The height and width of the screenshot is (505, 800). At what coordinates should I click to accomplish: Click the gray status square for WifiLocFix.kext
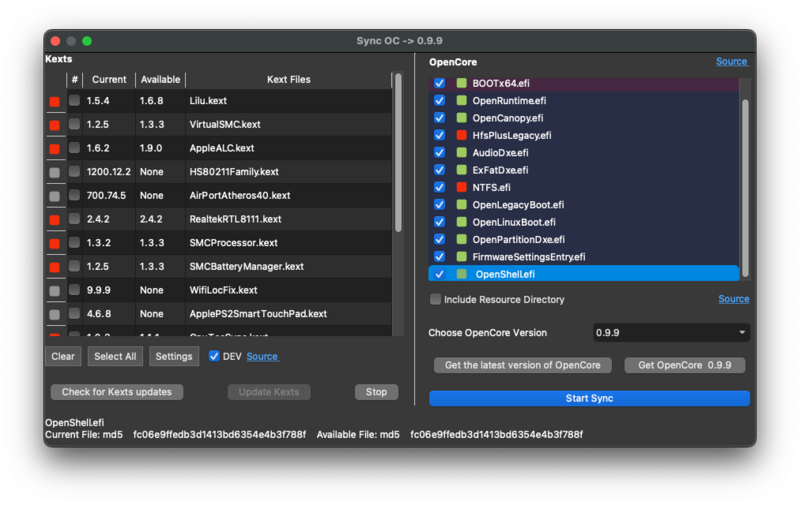(x=55, y=291)
